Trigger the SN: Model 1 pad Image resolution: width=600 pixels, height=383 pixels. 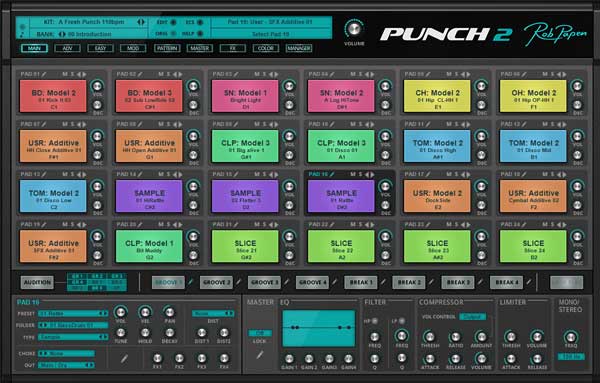[245, 96]
